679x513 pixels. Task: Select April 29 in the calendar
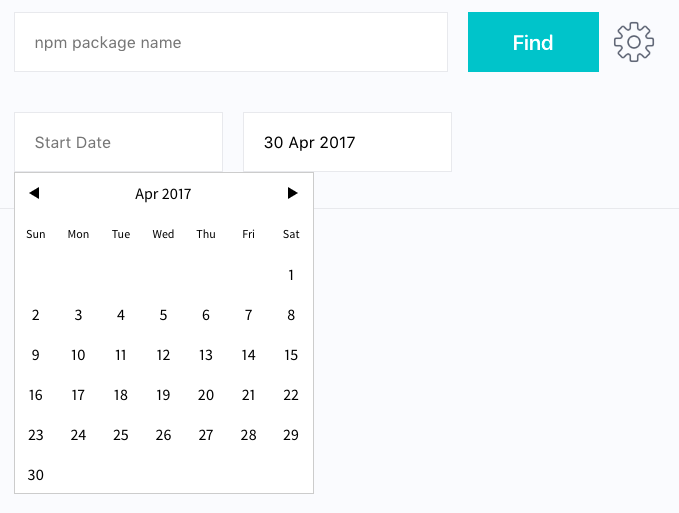(x=291, y=435)
